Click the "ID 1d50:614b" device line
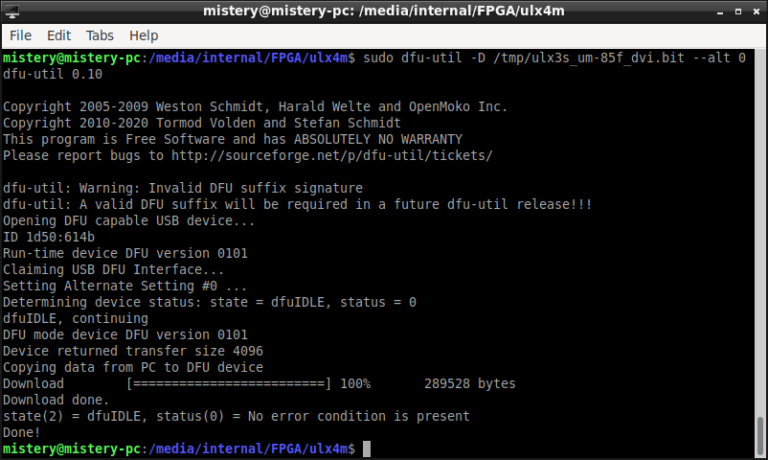Viewport: 768px width, 460px height. point(49,237)
